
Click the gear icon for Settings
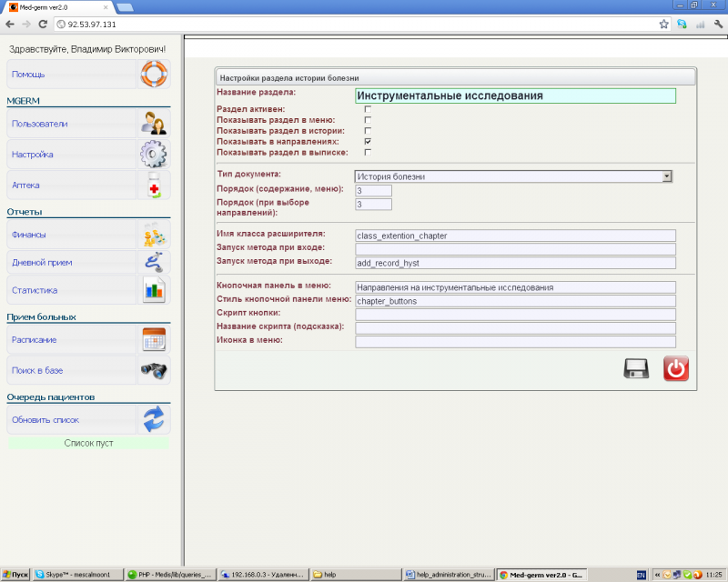click(x=154, y=155)
